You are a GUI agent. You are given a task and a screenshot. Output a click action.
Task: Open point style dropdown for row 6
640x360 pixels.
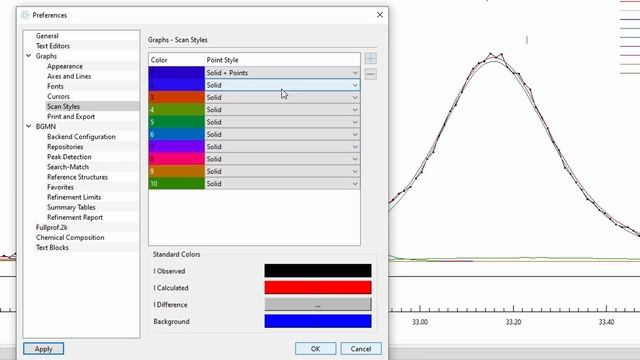(x=282, y=134)
